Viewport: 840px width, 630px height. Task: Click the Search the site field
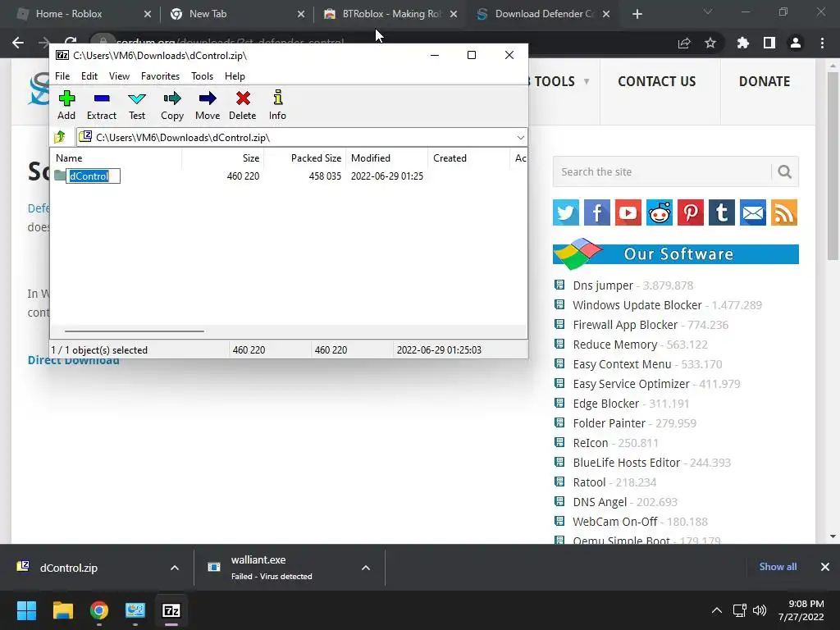point(662,171)
